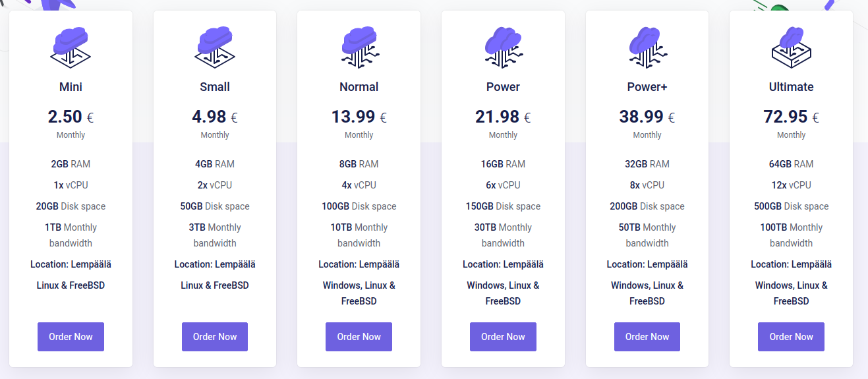Select the 2.50 € Mini price
The width and height of the screenshot is (868, 379).
(x=71, y=117)
